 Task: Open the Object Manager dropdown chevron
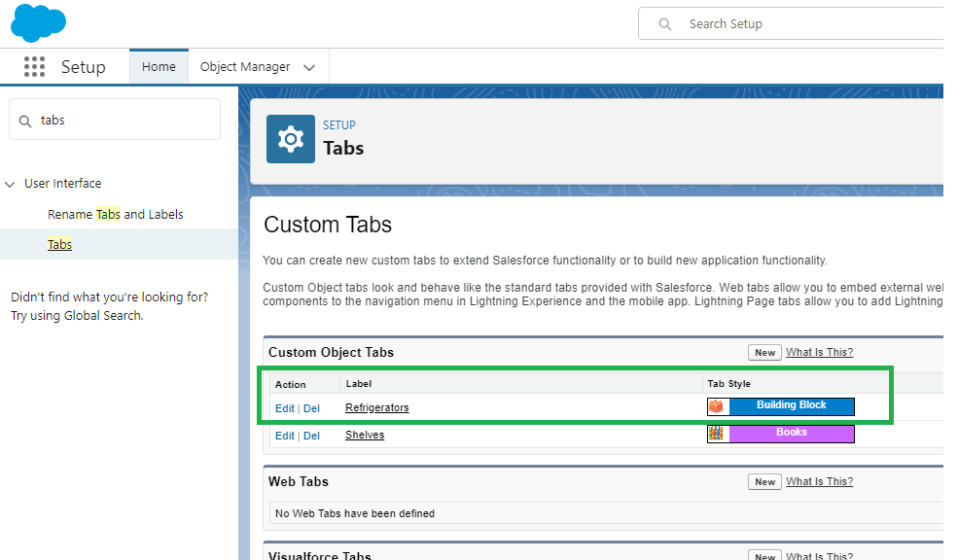coord(309,68)
